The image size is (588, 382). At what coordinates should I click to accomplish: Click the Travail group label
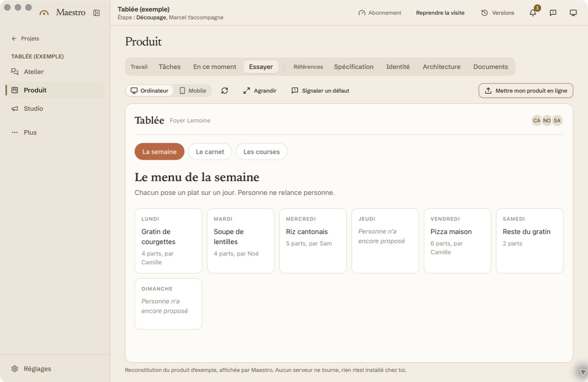139,67
